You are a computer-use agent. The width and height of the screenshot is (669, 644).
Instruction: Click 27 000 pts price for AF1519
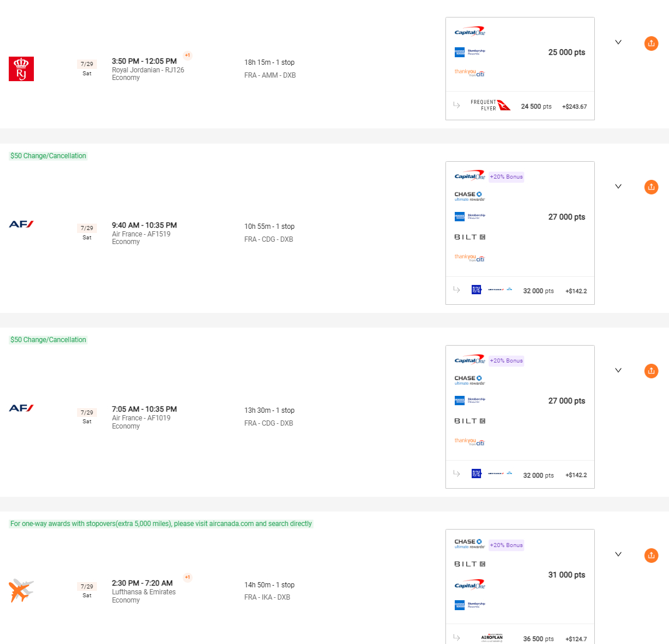tap(567, 217)
